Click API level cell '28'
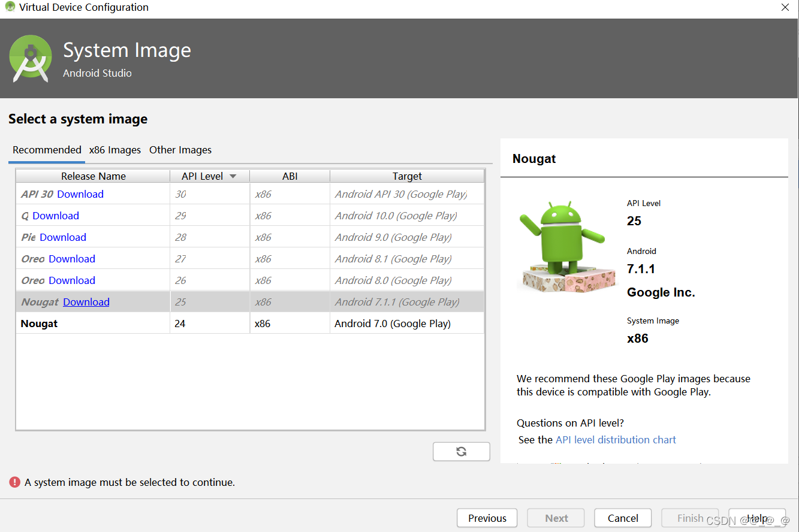 pos(210,237)
